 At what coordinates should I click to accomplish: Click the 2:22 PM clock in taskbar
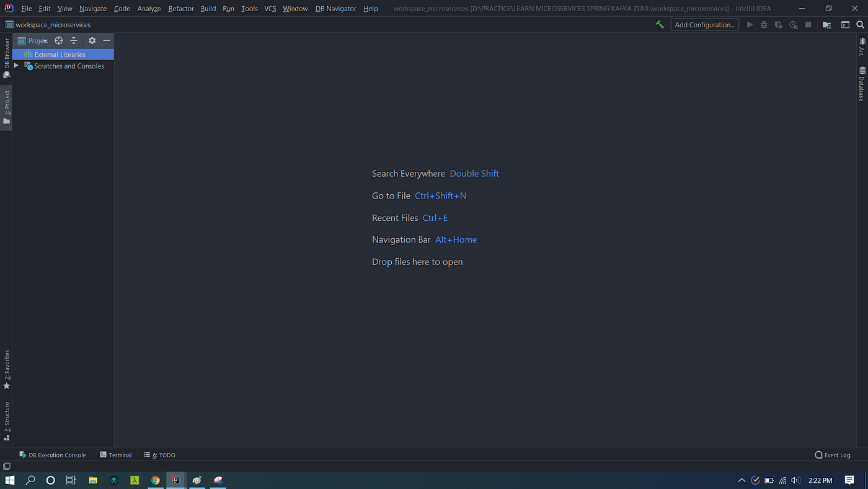click(820, 480)
